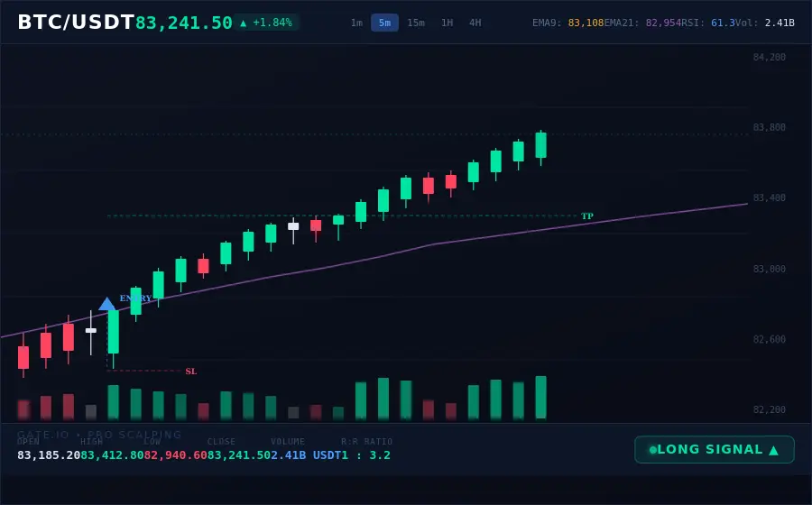This screenshot has height=505, width=812.
Task: Click the 83,000 price axis label
Action: click(769, 269)
